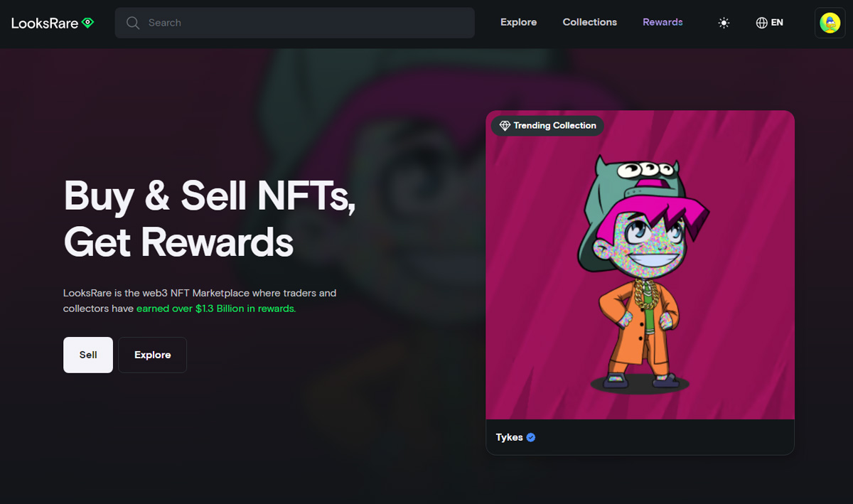Click the blue verified checkmark badge

(531, 437)
